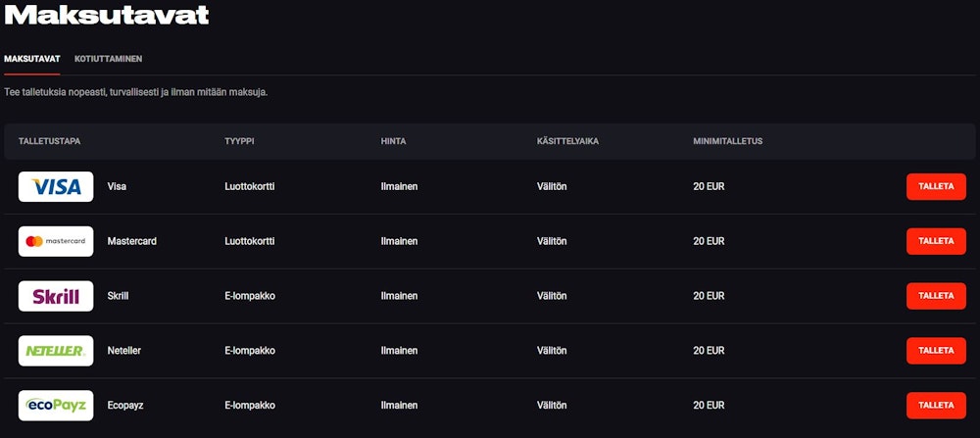Select the Mastercard payment method name
The height and width of the screenshot is (438, 980).
[x=131, y=241]
